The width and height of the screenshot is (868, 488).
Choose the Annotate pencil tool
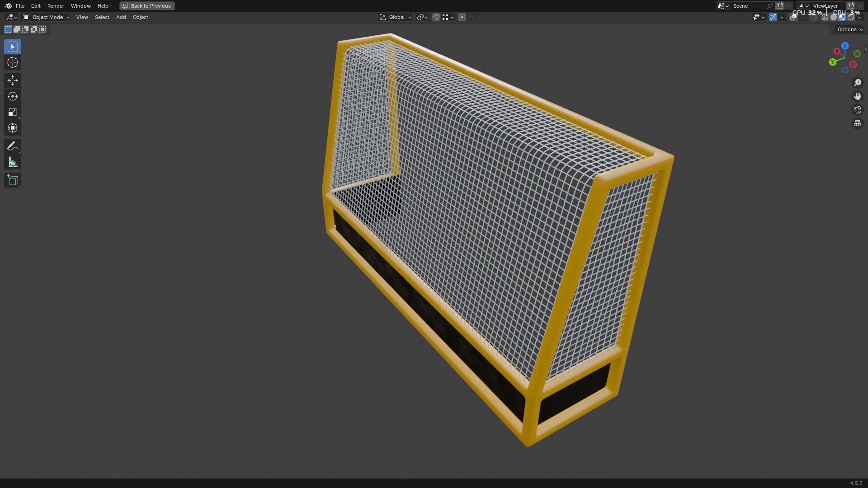pyautogui.click(x=13, y=146)
